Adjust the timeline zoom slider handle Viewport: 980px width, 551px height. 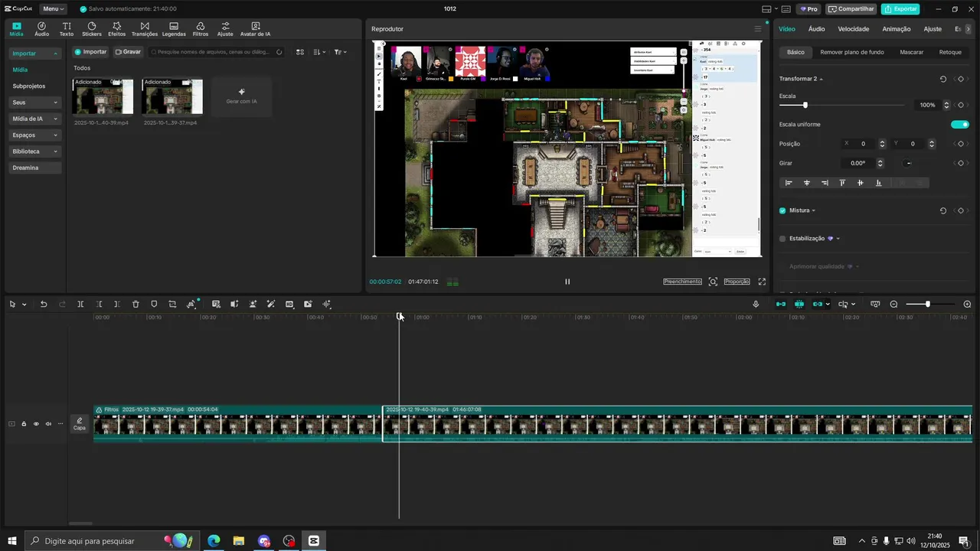pos(927,304)
